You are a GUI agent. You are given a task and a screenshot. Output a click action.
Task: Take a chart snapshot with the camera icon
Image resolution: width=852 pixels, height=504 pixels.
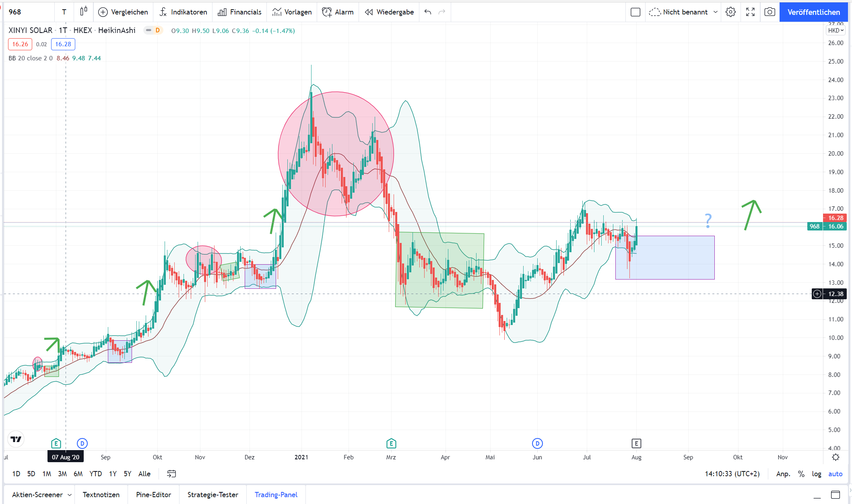(x=770, y=12)
